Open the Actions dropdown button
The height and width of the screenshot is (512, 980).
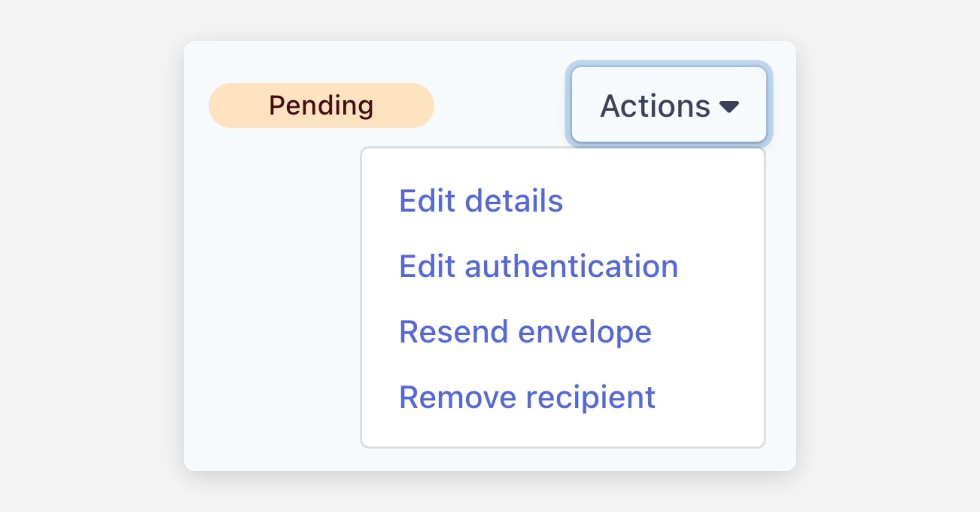coord(669,105)
